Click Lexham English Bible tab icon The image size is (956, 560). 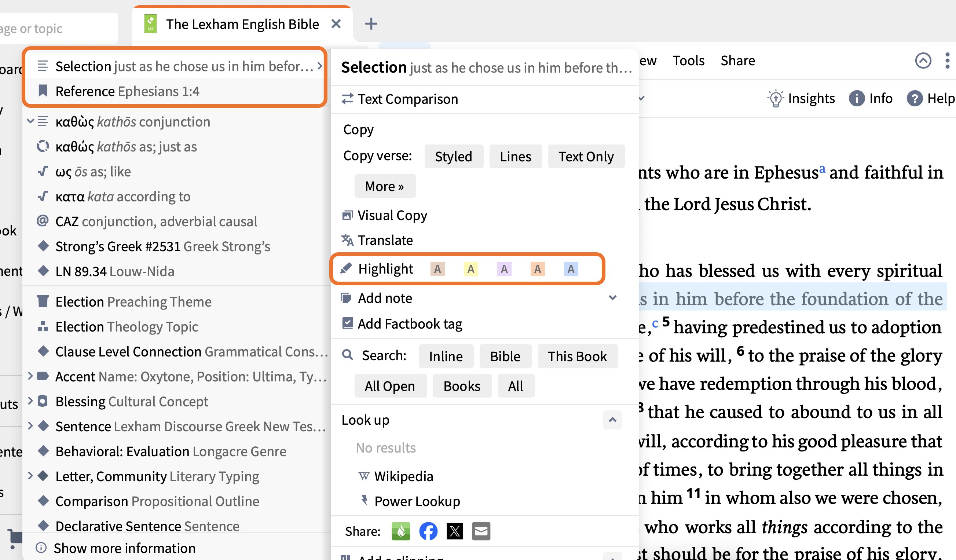pyautogui.click(x=151, y=24)
